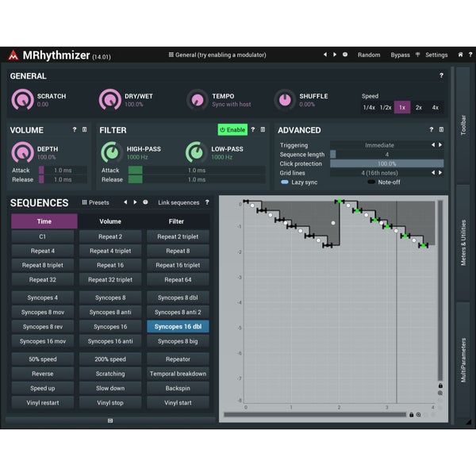Viewport: 476px width, 476px height.
Task: Open Advanced section help question mark
Action: pos(431,129)
